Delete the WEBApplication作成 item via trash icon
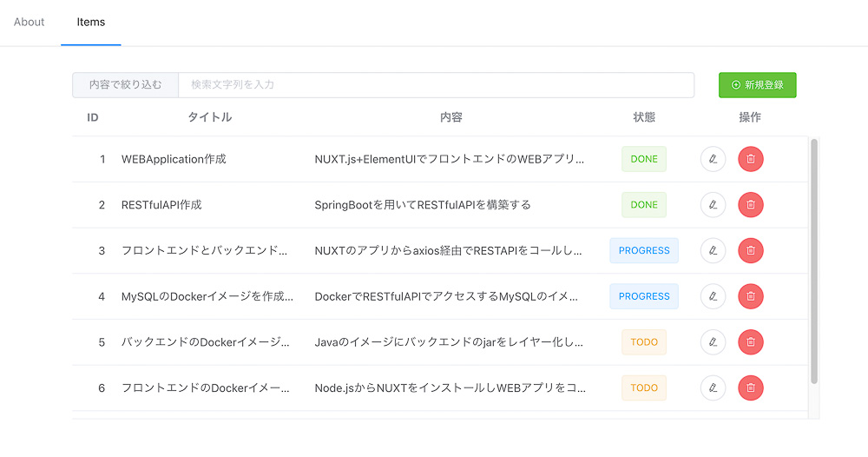The height and width of the screenshot is (457, 868). [751, 159]
